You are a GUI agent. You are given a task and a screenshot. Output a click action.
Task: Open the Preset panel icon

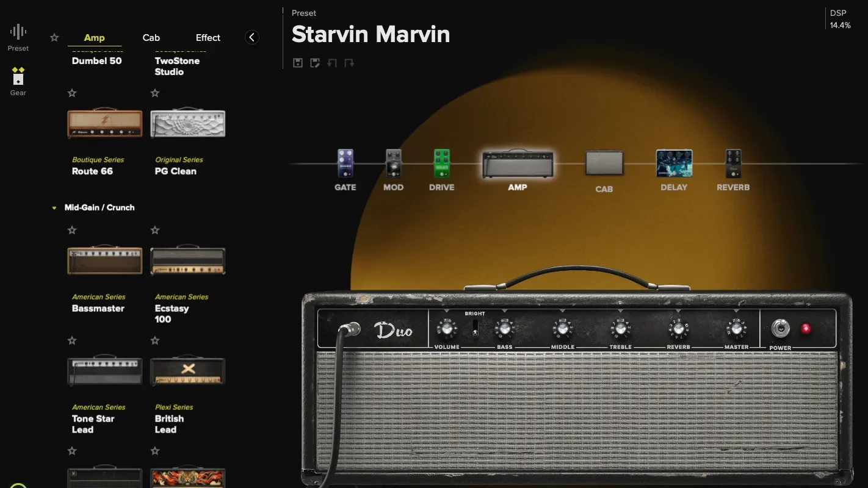pyautogui.click(x=18, y=37)
